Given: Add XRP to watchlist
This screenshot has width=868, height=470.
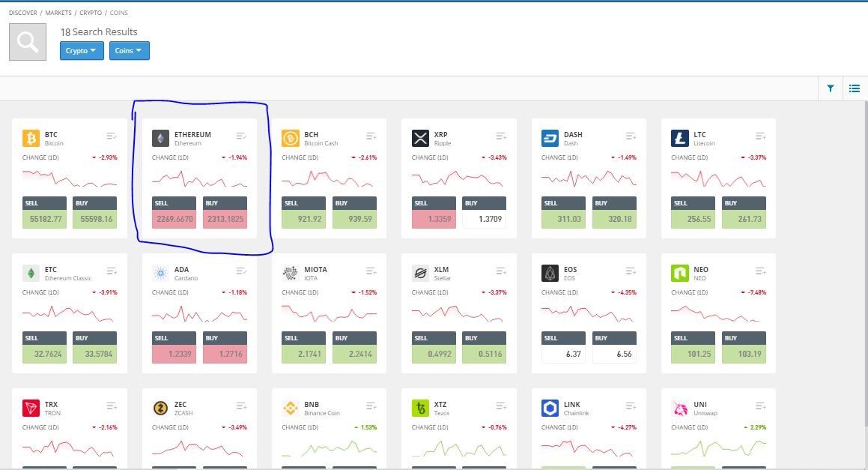Looking at the screenshot, I should point(501,136).
